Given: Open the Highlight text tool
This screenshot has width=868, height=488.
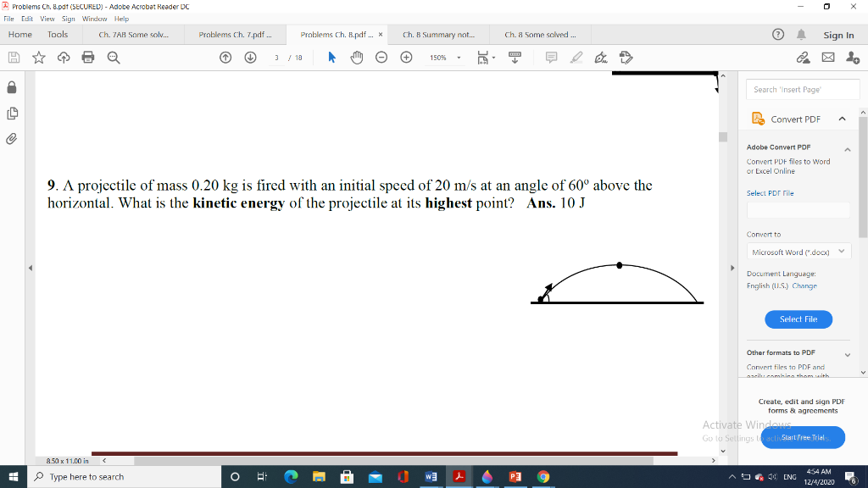Looking at the screenshot, I should pos(576,58).
